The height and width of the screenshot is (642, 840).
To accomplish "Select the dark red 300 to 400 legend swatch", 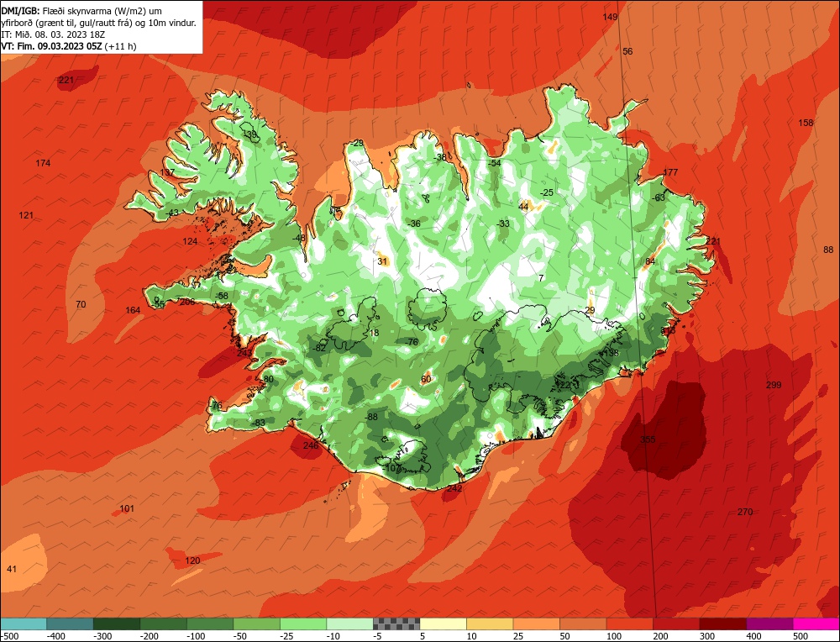I will [723, 624].
